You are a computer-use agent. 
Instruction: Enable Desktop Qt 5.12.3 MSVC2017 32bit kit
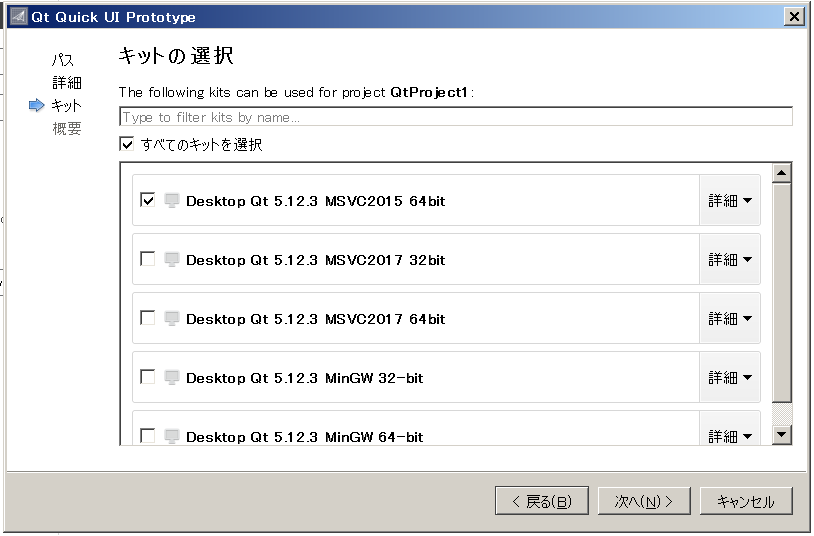click(147, 259)
